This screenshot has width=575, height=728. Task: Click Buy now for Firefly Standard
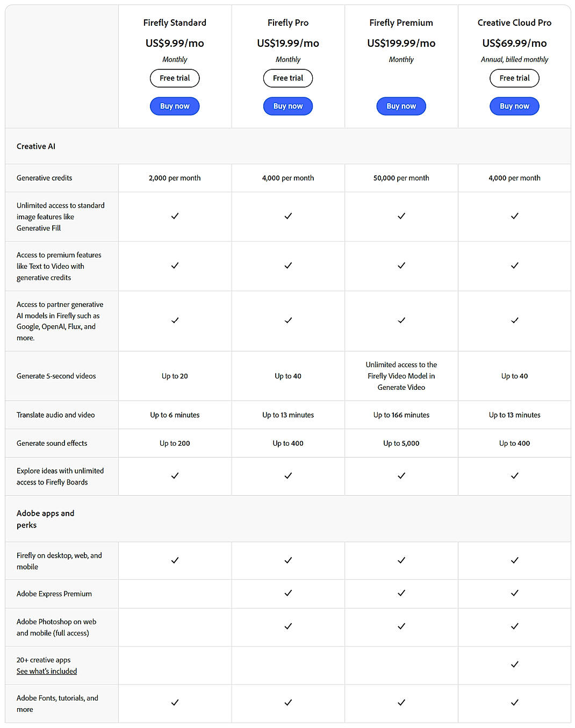(175, 106)
